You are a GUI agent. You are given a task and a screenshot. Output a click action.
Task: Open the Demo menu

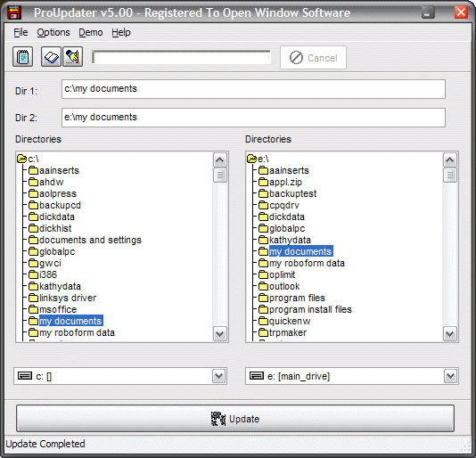coord(90,32)
